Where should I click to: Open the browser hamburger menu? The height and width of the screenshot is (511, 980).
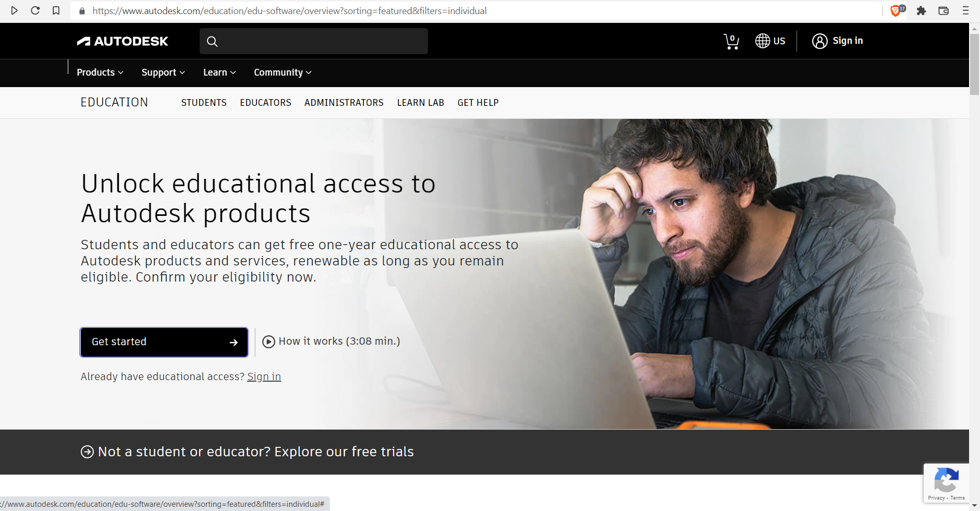(x=965, y=10)
